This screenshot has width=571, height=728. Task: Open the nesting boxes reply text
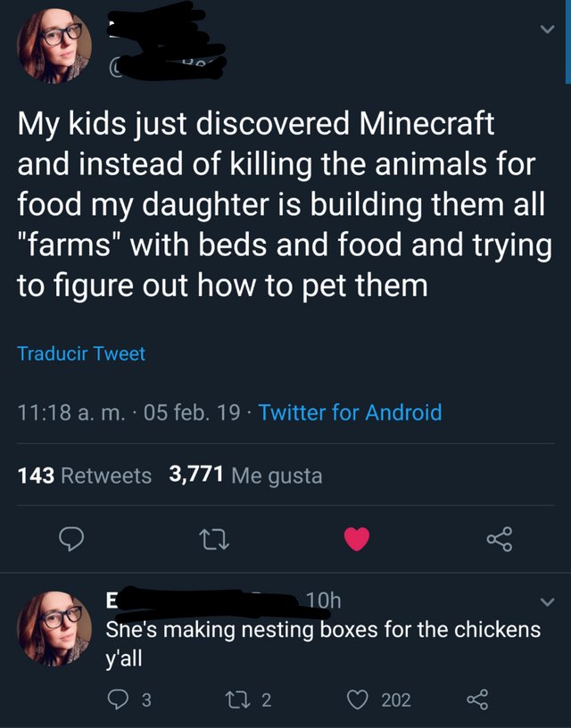323,642
